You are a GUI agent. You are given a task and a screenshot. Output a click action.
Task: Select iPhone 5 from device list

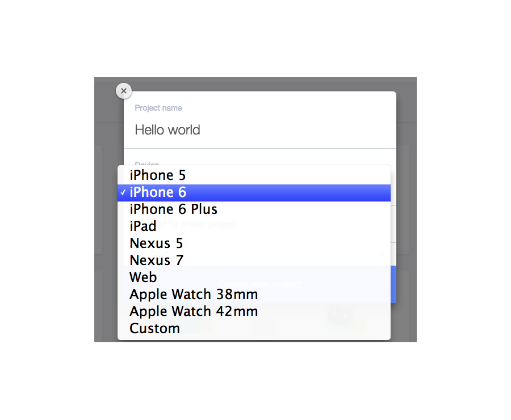point(254,175)
